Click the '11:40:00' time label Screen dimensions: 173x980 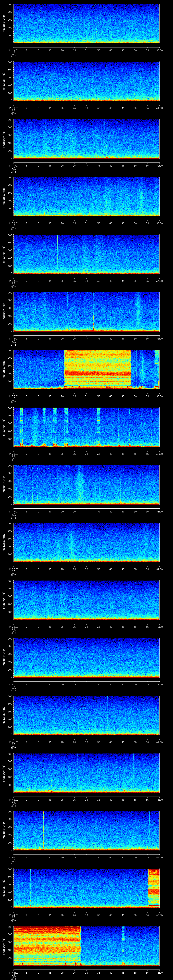(14, 684)
